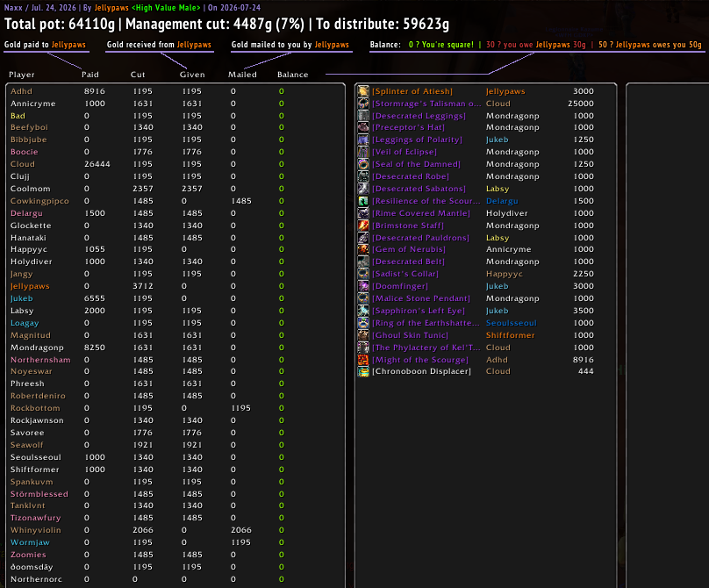
Task: Click the Ghoul Skin Tunic icon
Action: 363,334
